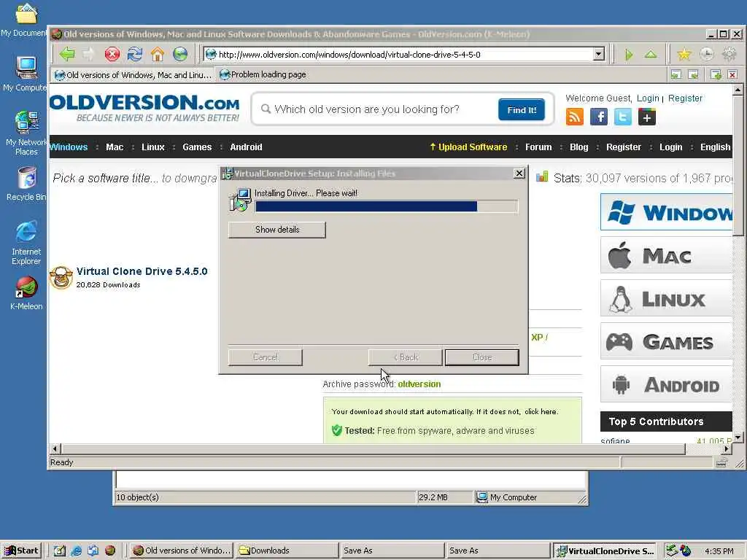This screenshot has width=747, height=560.
Task: Click the new tab icon in tab bar
Action: pos(716,74)
